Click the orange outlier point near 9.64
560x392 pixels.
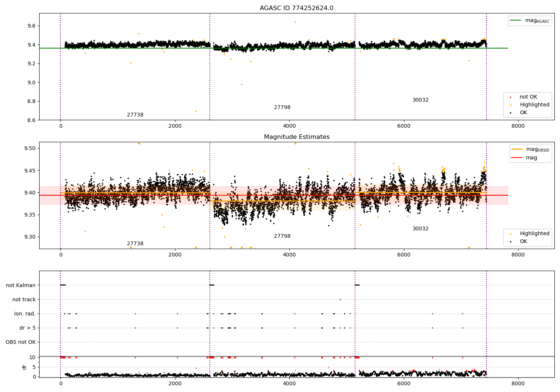(x=295, y=22)
